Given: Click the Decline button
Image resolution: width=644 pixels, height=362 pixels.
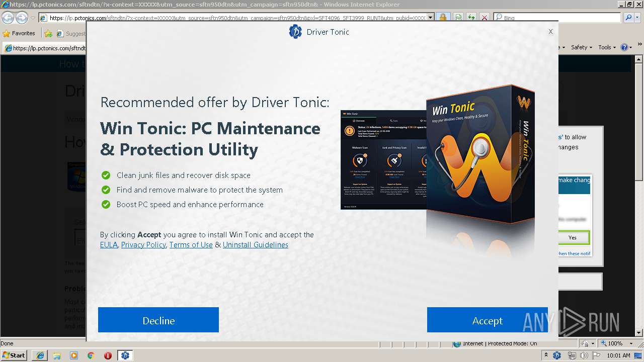Looking at the screenshot, I should click(x=158, y=320).
